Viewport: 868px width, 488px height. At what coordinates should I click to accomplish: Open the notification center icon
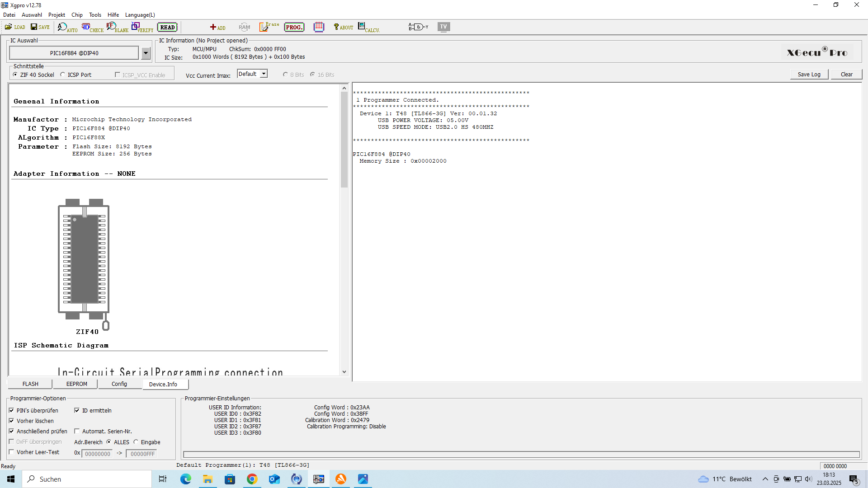click(x=854, y=479)
